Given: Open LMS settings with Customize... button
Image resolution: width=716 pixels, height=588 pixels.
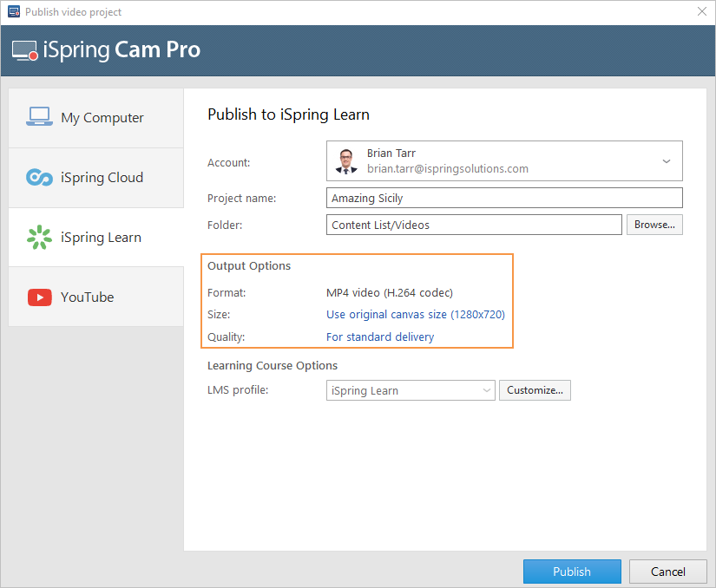Looking at the screenshot, I should [x=535, y=390].
